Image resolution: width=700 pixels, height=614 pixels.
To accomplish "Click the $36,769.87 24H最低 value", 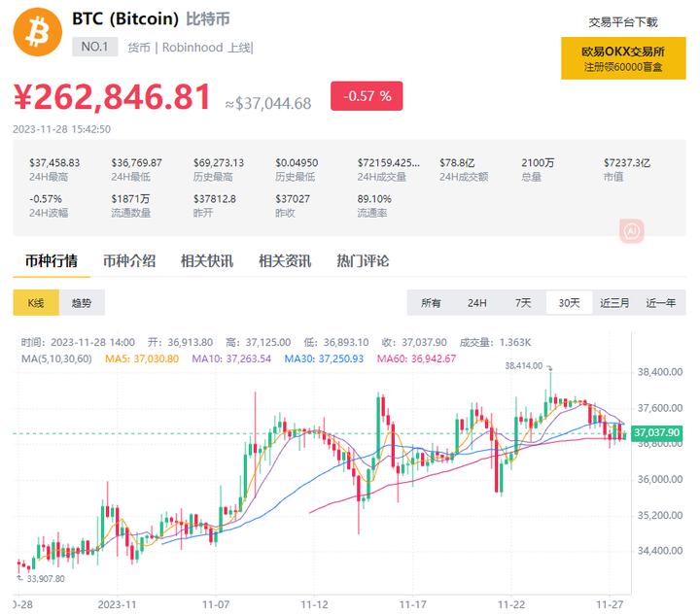I will (x=137, y=163).
